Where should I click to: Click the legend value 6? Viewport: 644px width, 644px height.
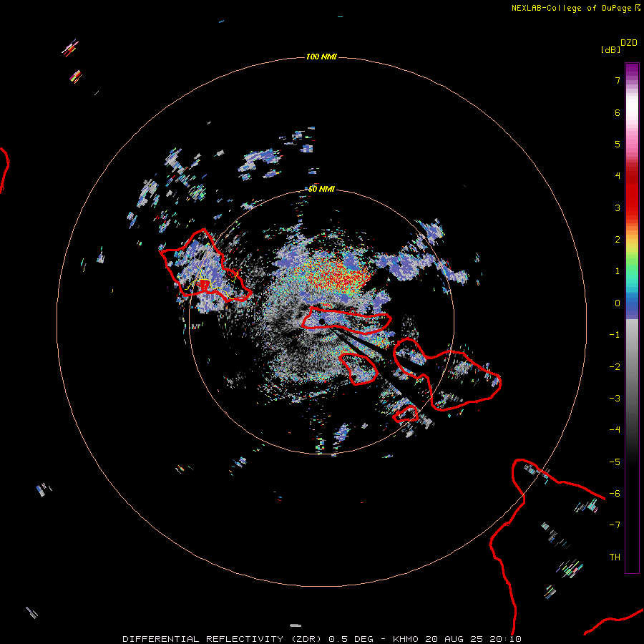point(618,112)
